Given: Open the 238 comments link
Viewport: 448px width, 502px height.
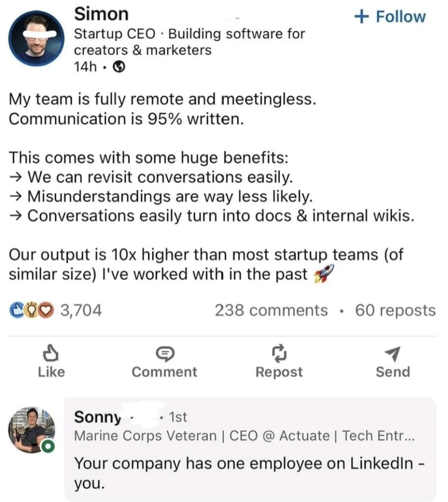Looking at the screenshot, I should click(271, 310).
